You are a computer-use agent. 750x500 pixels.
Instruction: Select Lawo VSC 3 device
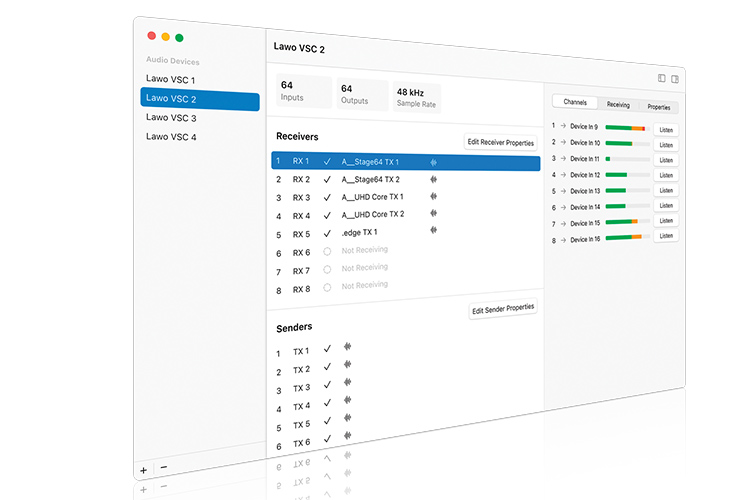click(x=171, y=117)
